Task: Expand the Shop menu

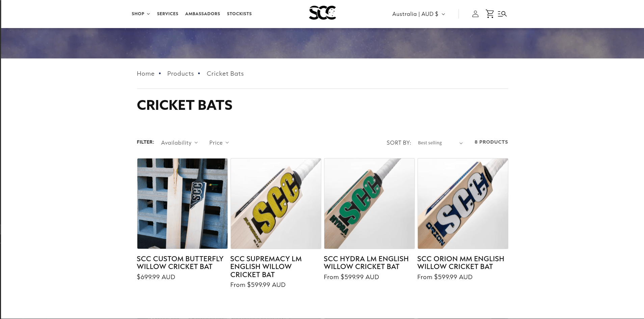Action: (x=140, y=14)
